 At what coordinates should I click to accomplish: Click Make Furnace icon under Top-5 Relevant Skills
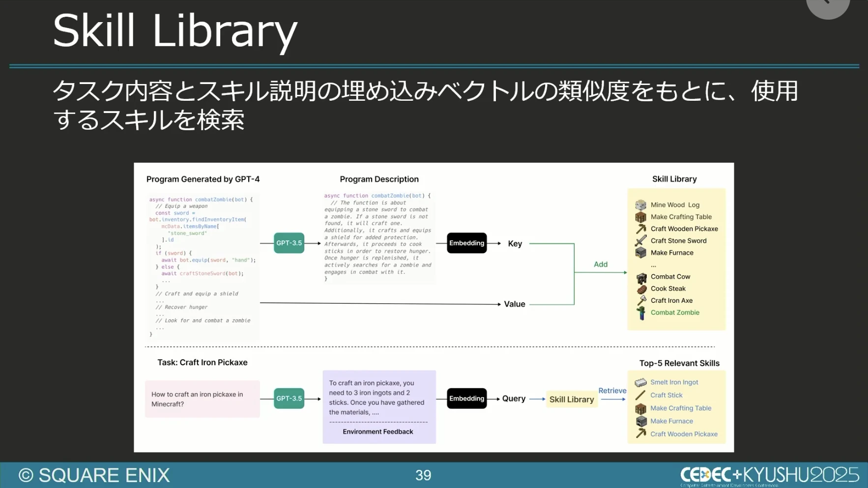[641, 421]
